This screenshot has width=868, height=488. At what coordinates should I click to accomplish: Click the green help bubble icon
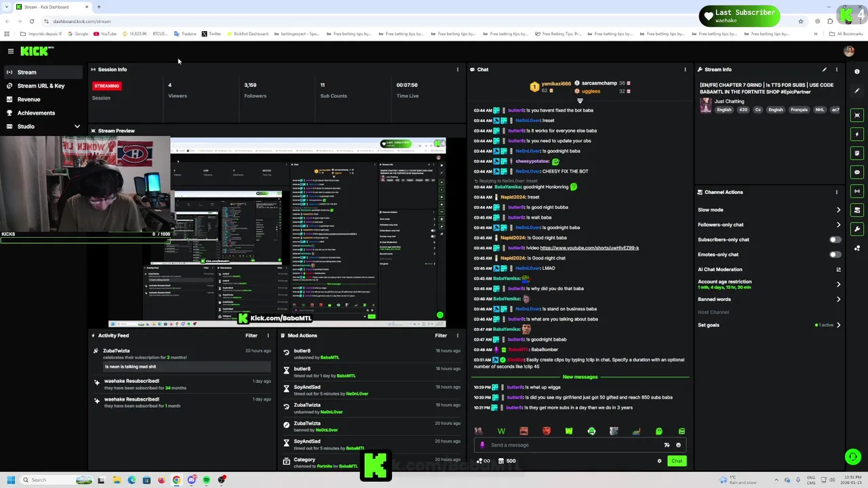(852, 457)
